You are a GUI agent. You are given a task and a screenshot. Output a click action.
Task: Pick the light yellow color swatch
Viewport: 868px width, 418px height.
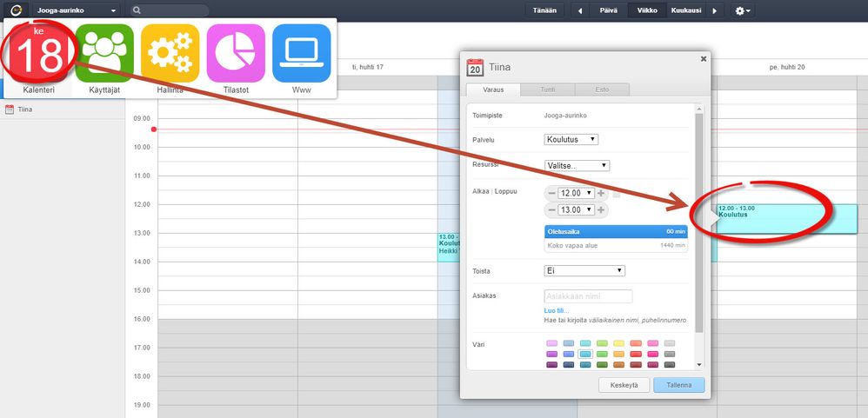619,343
